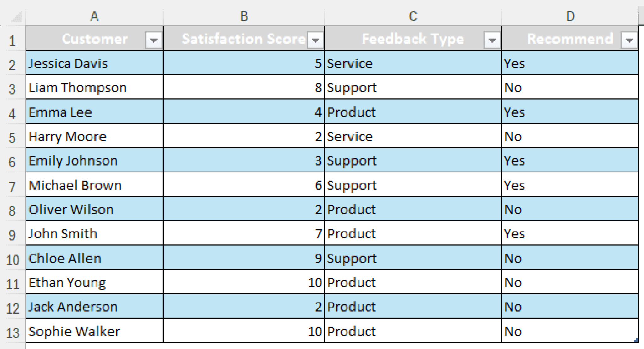Select the cell containing Jessica Davis
This screenshot has width=644, height=349.
[94, 63]
